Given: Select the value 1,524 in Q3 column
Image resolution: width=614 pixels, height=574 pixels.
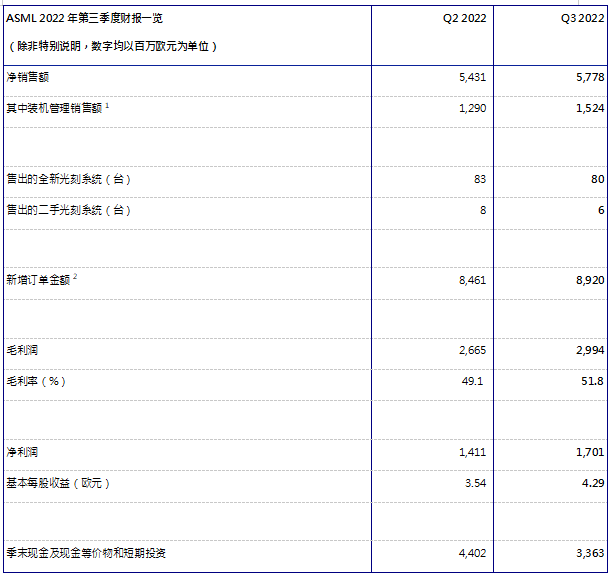Looking at the screenshot, I should pos(588,108).
